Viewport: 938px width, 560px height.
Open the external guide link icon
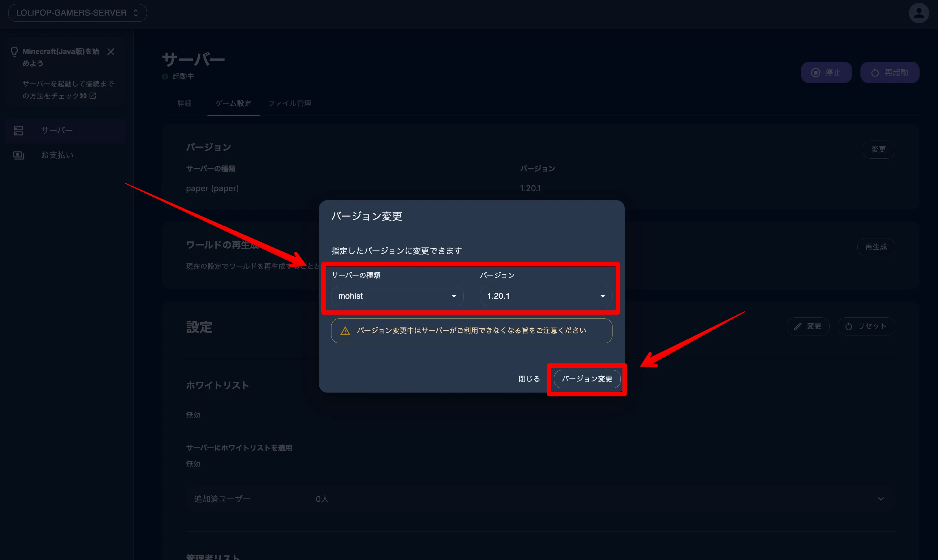pyautogui.click(x=93, y=96)
